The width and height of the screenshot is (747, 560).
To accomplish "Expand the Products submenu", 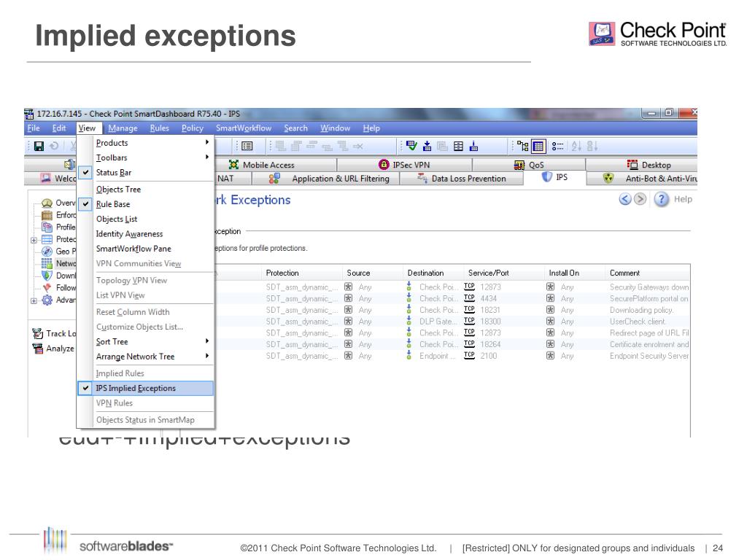I will [x=145, y=143].
